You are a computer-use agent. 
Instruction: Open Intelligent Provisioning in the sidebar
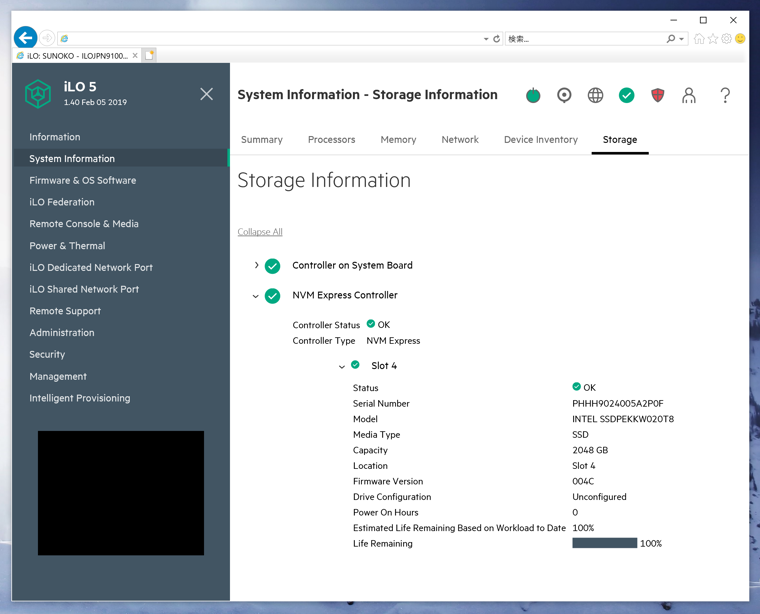click(79, 398)
